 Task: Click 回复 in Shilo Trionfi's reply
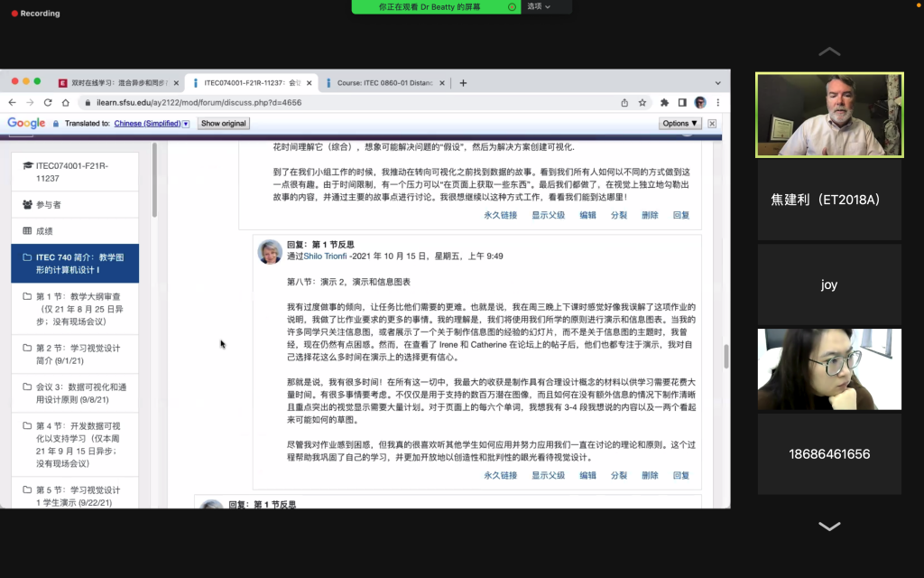pyautogui.click(x=681, y=475)
